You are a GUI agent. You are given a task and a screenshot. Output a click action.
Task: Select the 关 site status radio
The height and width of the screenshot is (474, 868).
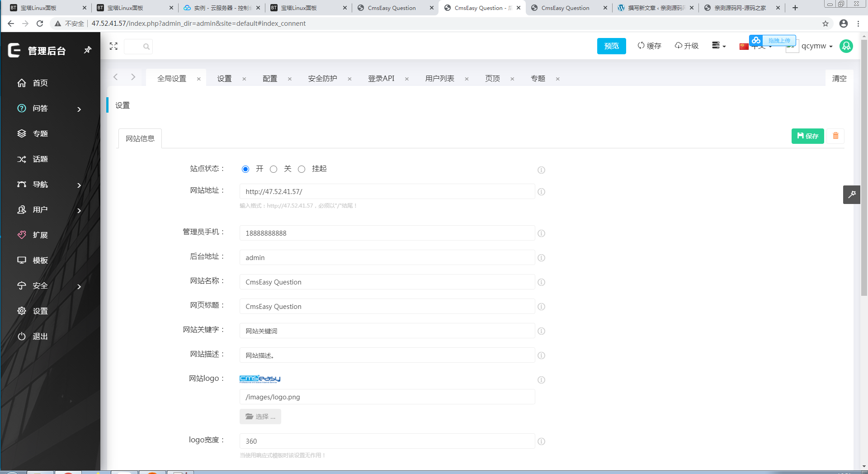[x=274, y=169]
